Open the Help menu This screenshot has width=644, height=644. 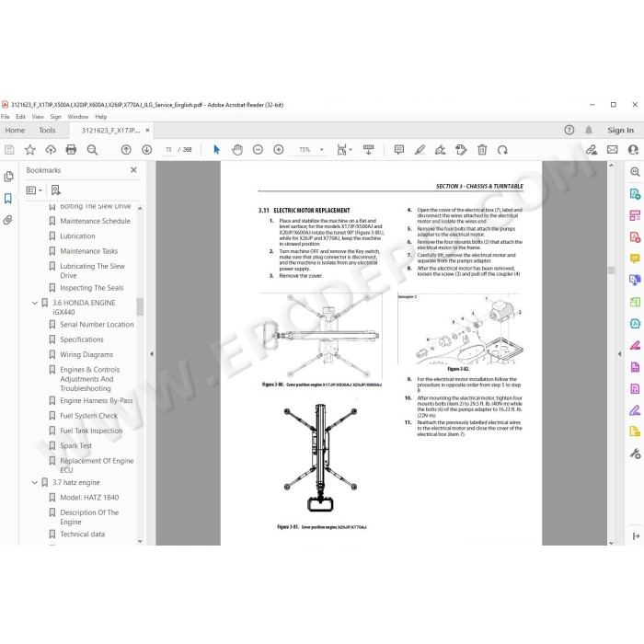[100, 117]
